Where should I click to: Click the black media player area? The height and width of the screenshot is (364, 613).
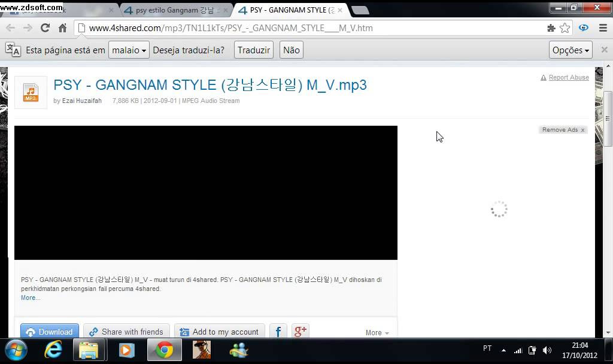206,193
